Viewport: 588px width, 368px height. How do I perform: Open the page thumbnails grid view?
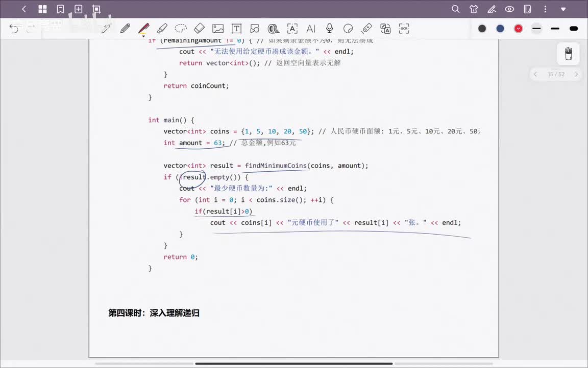pyautogui.click(x=43, y=9)
